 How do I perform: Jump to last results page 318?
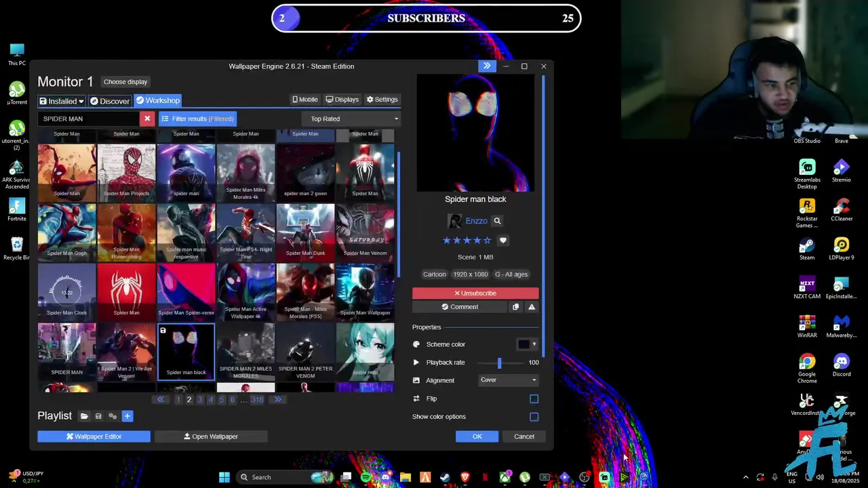point(257,400)
